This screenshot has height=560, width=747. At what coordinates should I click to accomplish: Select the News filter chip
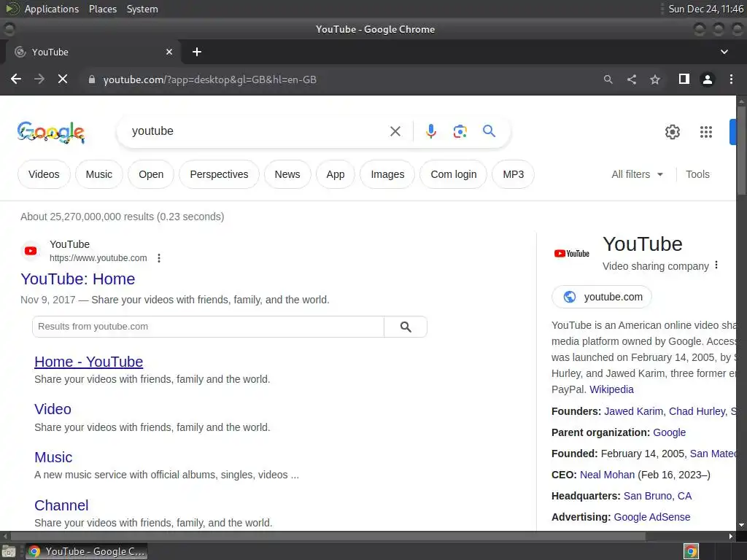pos(287,174)
